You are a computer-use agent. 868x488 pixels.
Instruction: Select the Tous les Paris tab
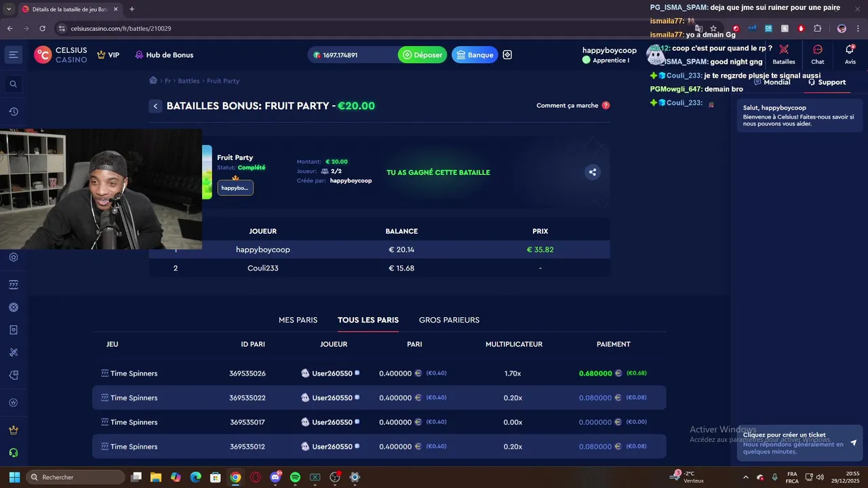click(x=368, y=320)
